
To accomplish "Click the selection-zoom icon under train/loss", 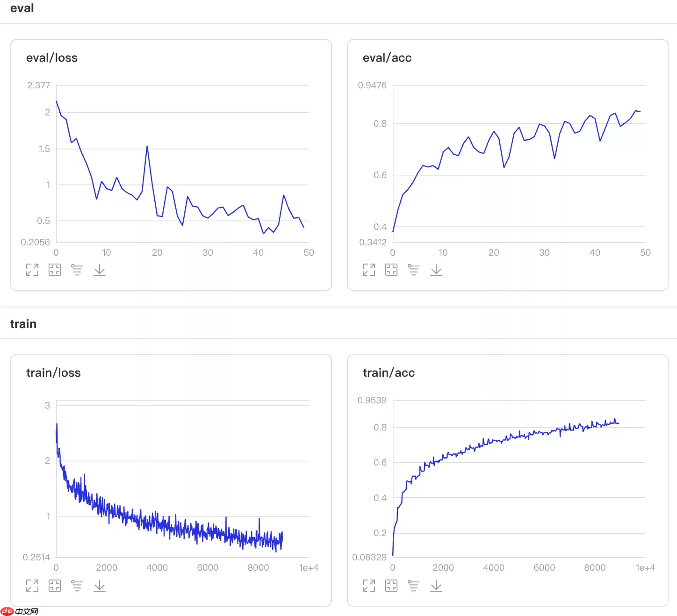I will coord(55,586).
